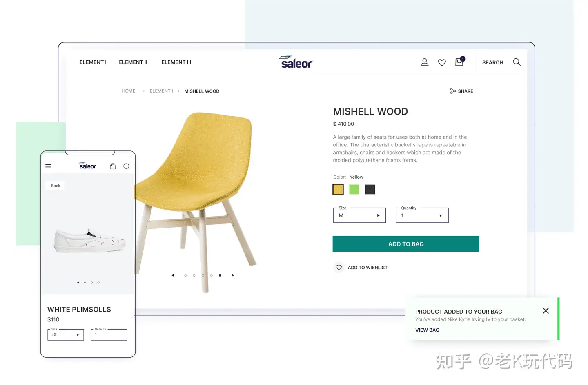The width and height of the screenshot is (588, 385).
Task: Open the mobile shopping bag icon
Action: point(113,166)
